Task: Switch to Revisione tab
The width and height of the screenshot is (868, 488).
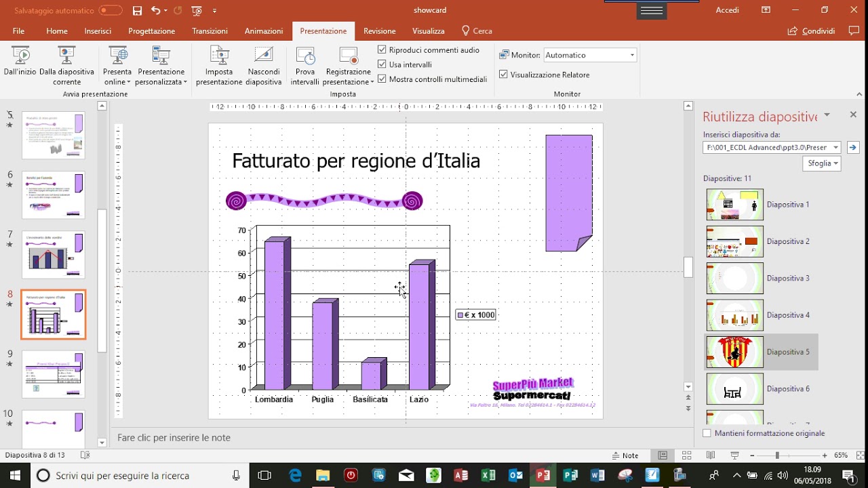Action: coord(380,31)
